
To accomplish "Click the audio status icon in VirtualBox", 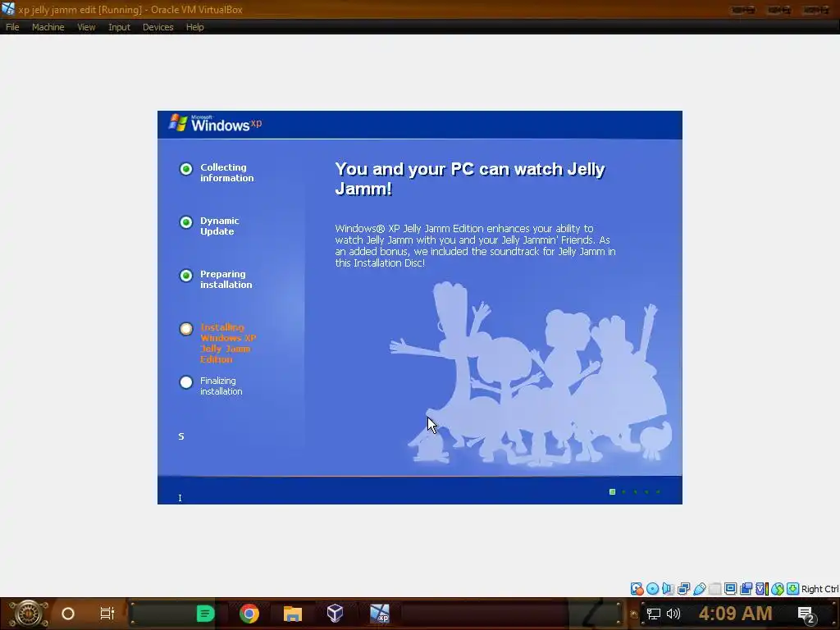I will (x=668, y=589).
